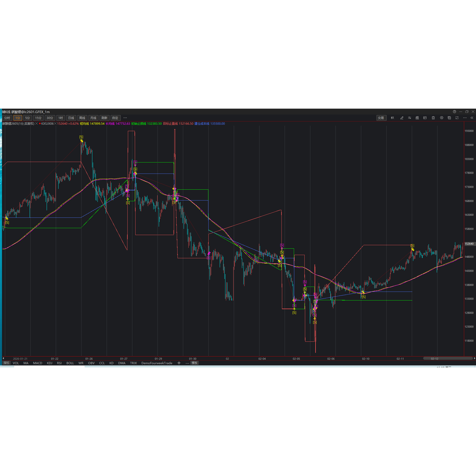The height and width of the screenshot is (476, 476).
Task: Switch to the 日线 daily timeframe
Action: tap(71, 118)
